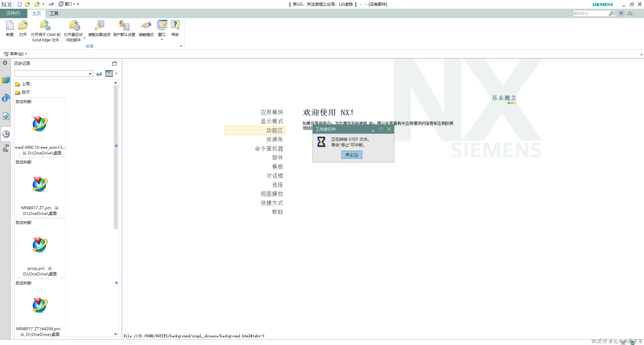
Task: Click 打开最近访问的部件 folder-clock icon
Action: tap(74, 26)
